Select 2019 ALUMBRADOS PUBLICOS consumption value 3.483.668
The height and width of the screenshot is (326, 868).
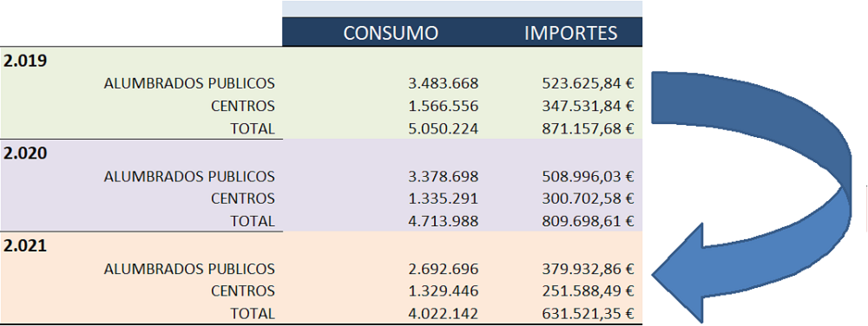click(443, 83)
